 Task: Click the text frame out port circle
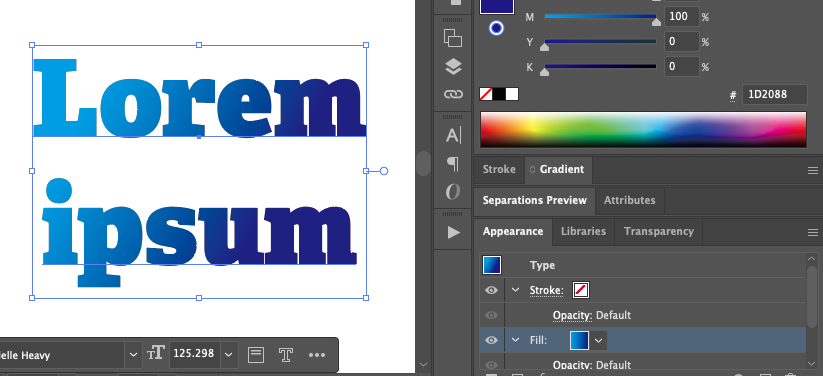coord(384,171)
